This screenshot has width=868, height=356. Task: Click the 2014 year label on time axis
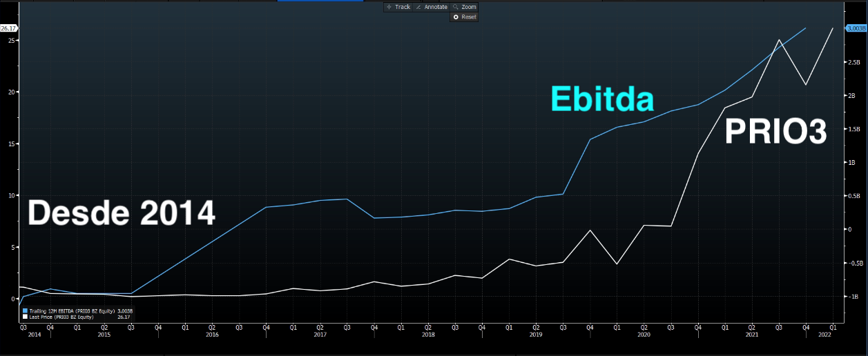click(35, 335)
